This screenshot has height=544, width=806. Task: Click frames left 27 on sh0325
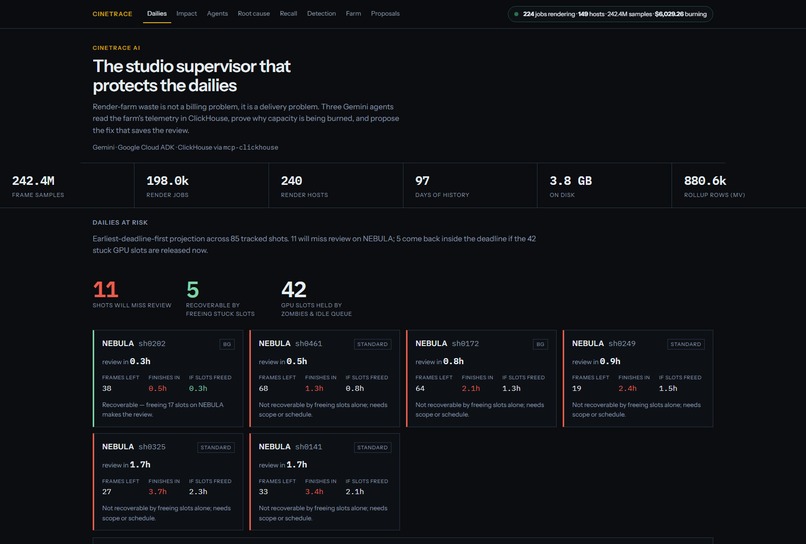[x=106, y=492]
